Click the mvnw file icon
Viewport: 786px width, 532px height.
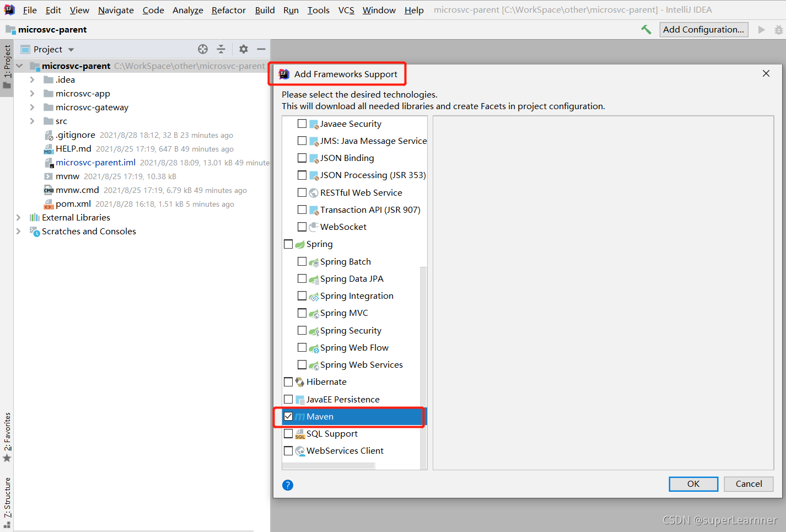coord(49,176)
